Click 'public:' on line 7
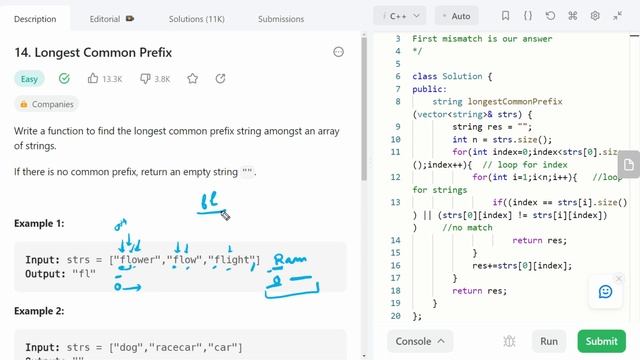Image resolution: width=640 pixels, height=360 pixels. (429, 89)
